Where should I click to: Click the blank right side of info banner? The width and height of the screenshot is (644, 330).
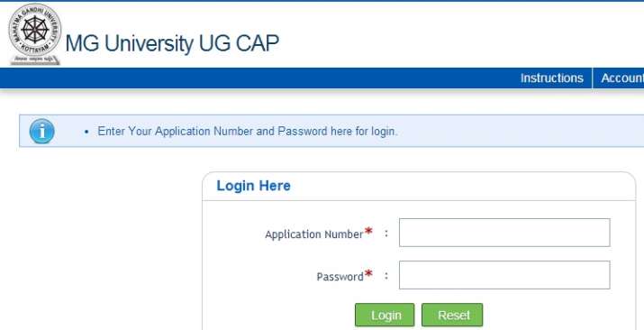pyautogui.click(x=522, y=131)
